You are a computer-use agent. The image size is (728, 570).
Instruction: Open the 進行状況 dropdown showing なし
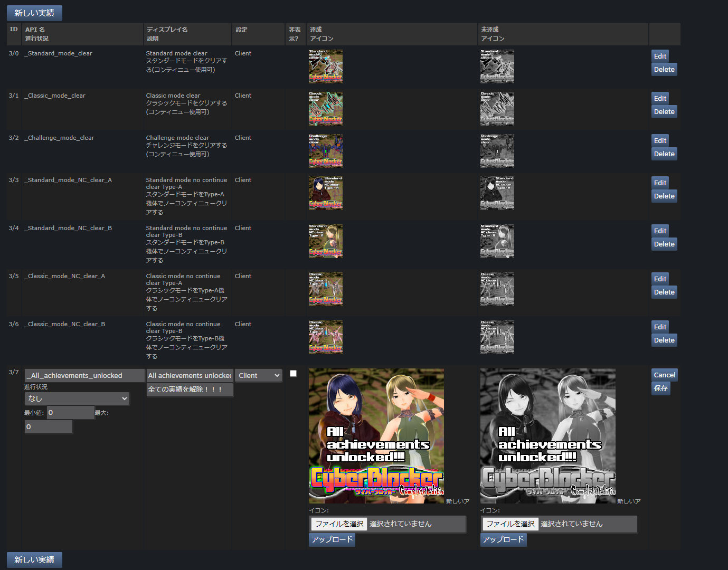(x=77, y=398)
